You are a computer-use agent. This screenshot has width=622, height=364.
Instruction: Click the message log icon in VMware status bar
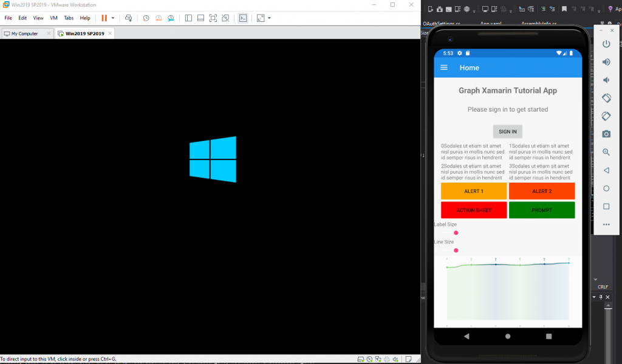click(x=408, y=359)
